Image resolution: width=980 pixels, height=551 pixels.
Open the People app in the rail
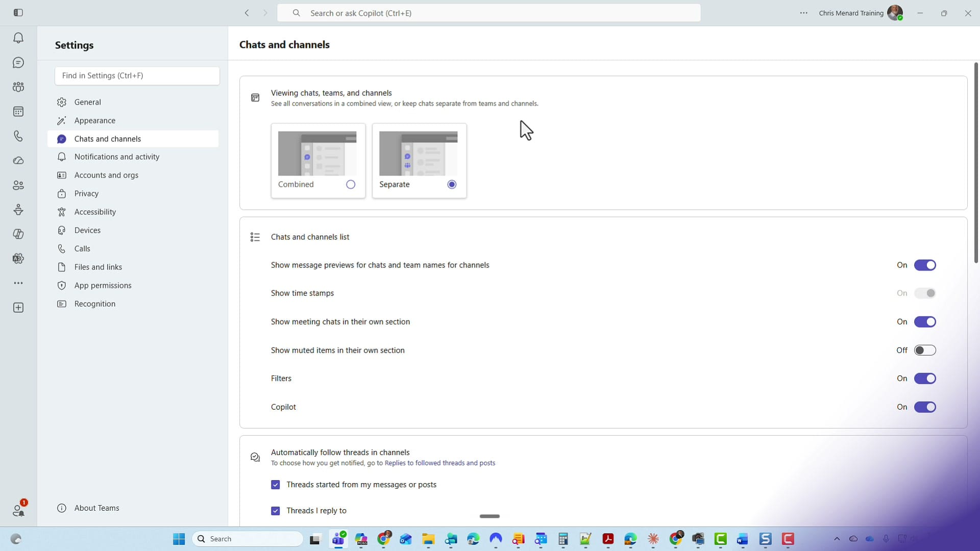tap(18, 185)
